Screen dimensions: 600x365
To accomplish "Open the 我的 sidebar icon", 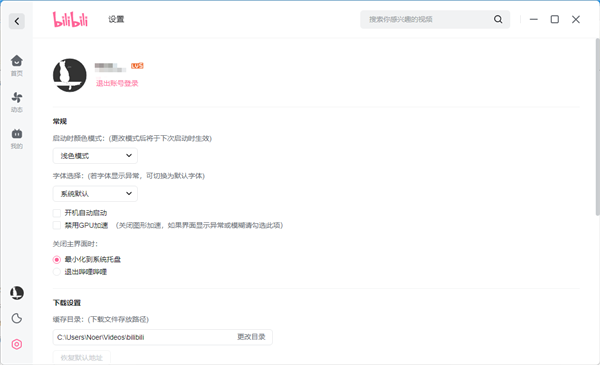I will point(17,139).
